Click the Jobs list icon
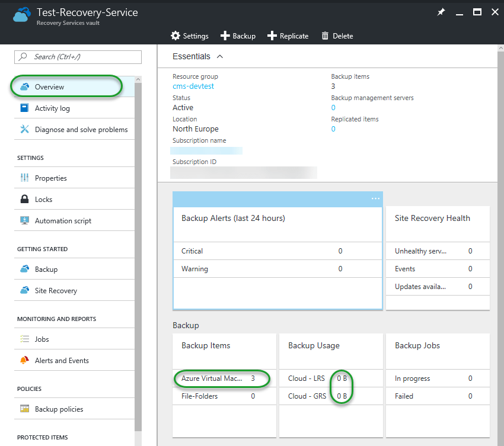This screenshot has width=504, height=446. point(24,339)
